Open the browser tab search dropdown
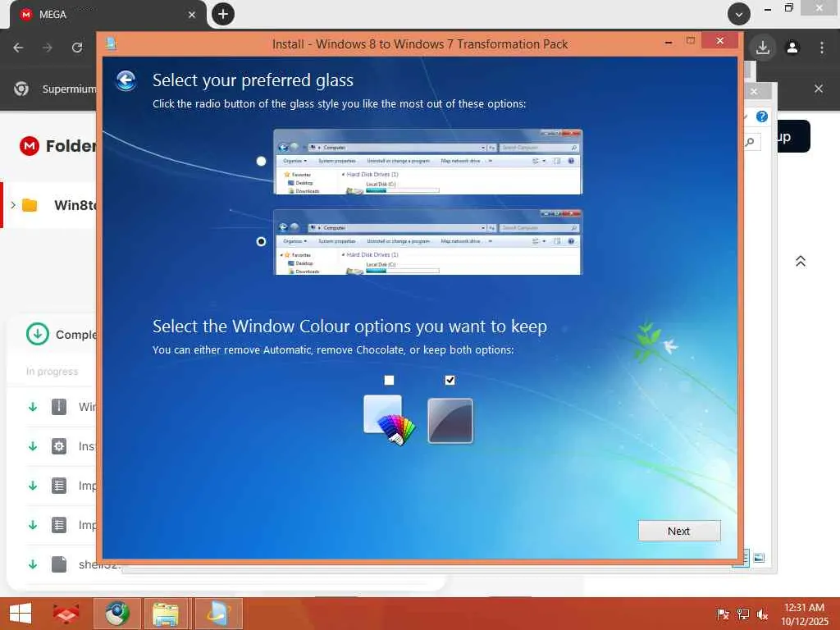This screenshot has height=630, width=840. 739,15
